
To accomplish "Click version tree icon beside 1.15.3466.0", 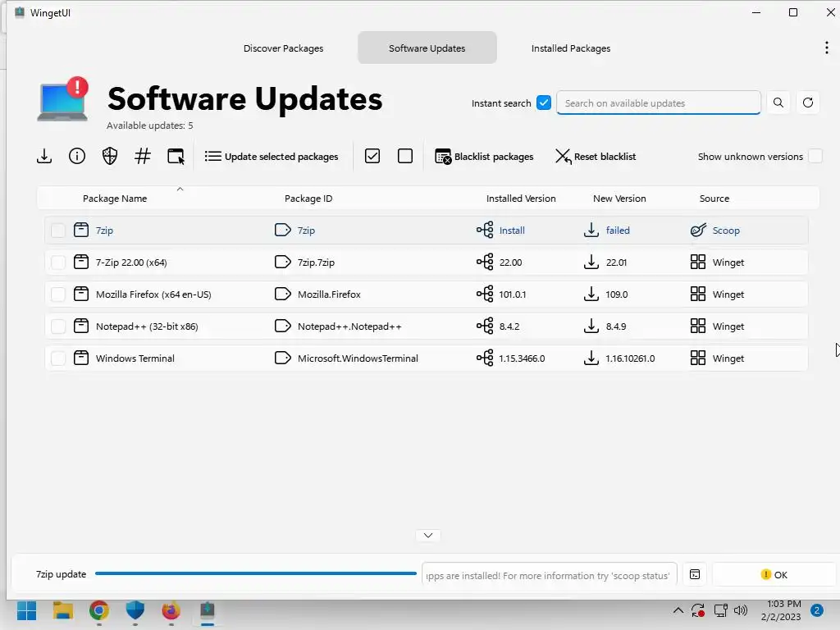I will 485,358.
